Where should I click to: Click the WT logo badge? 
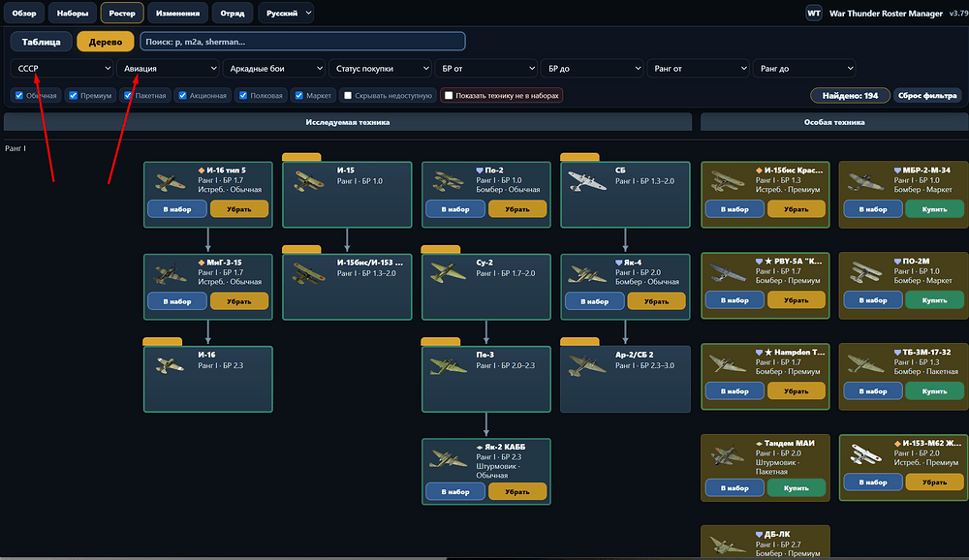[814, 13]
